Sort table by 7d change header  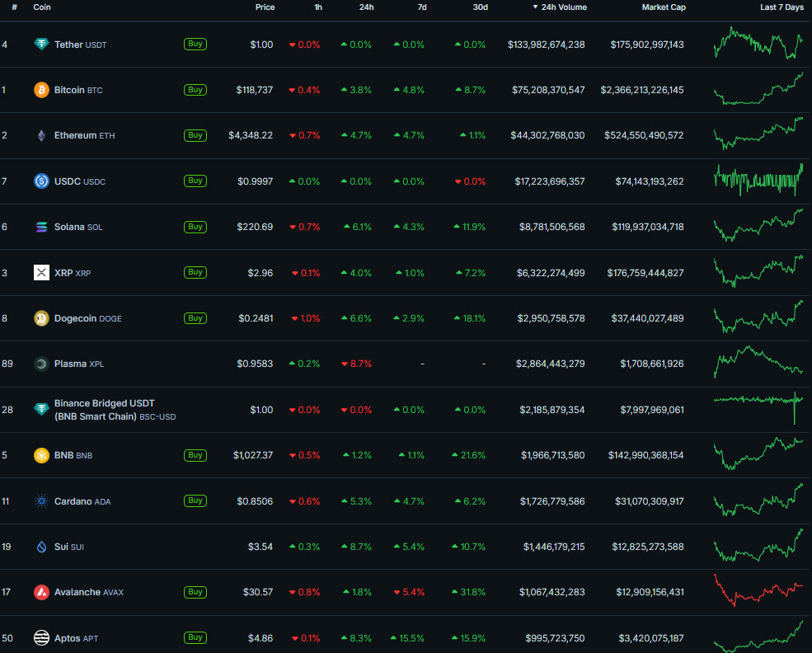click(422, 7)
